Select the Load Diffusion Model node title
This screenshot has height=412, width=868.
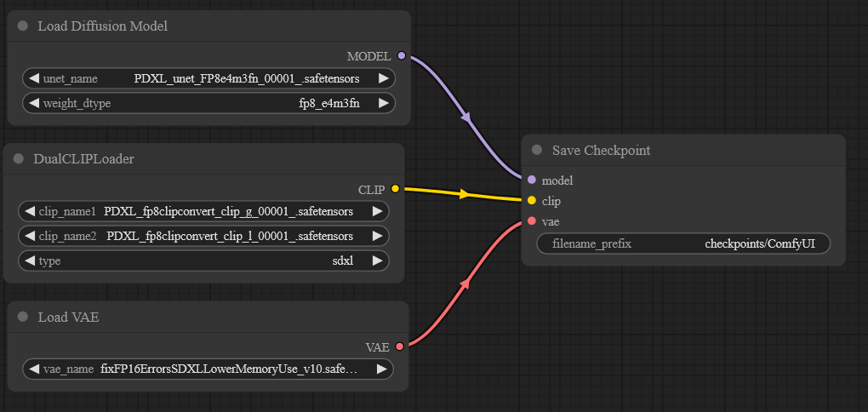coord(102,26)
